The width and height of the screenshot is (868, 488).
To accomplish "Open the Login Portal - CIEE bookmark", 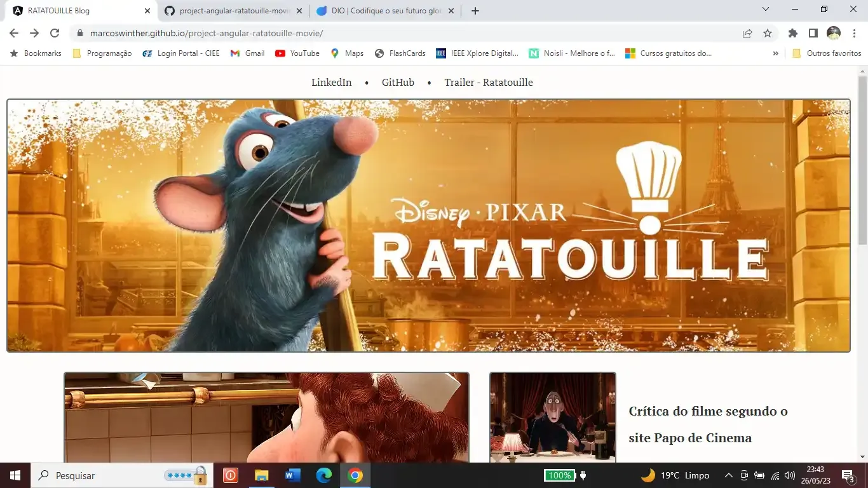I will click(x=181, y=53).
